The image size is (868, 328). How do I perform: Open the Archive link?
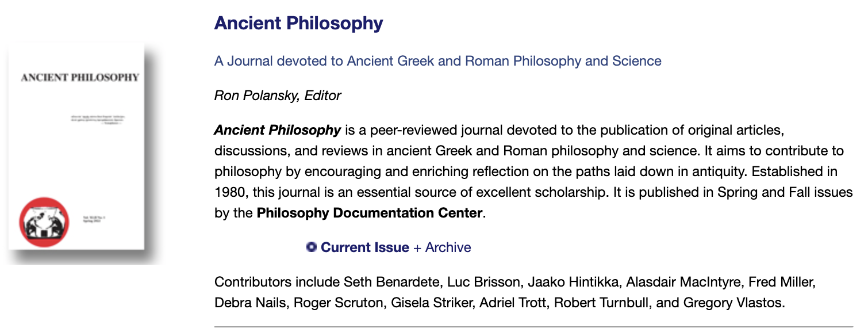tap(448, 247)
